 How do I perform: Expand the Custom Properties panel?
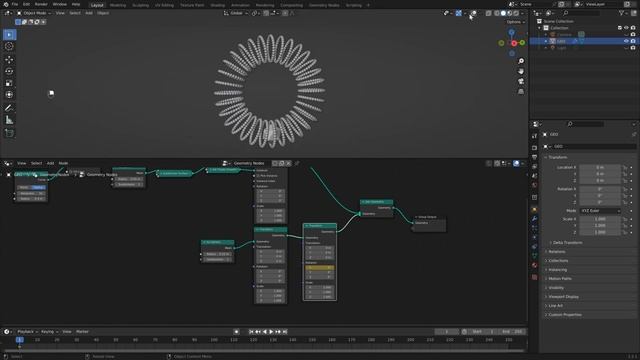[x=565, y=315]
